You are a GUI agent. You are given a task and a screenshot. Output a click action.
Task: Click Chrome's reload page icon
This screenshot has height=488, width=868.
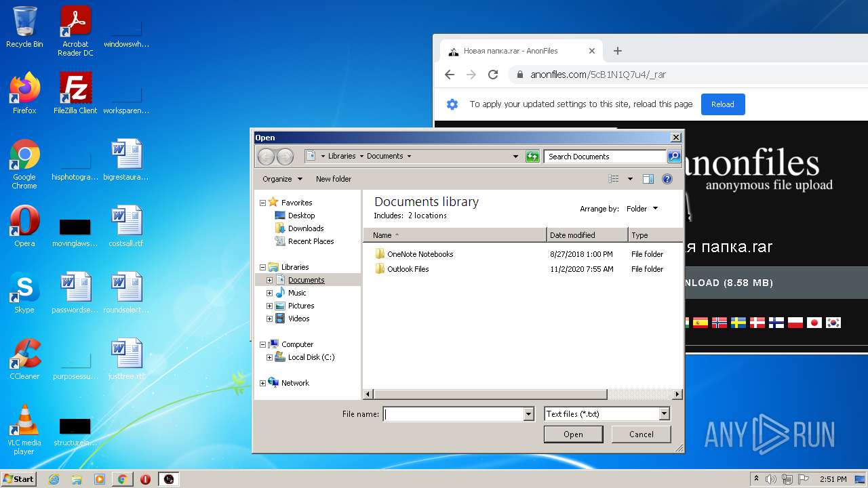click(493, 75)
